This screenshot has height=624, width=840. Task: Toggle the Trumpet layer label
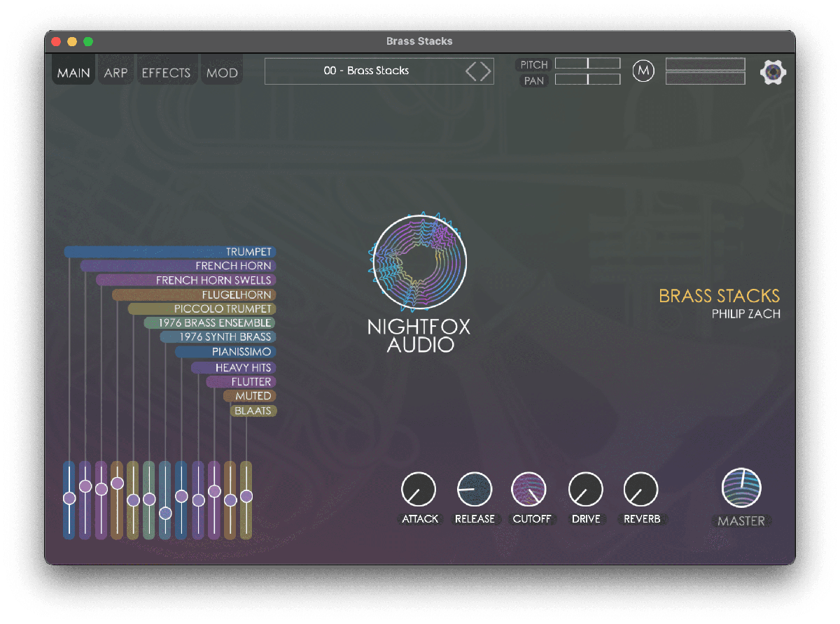(248, 252)
